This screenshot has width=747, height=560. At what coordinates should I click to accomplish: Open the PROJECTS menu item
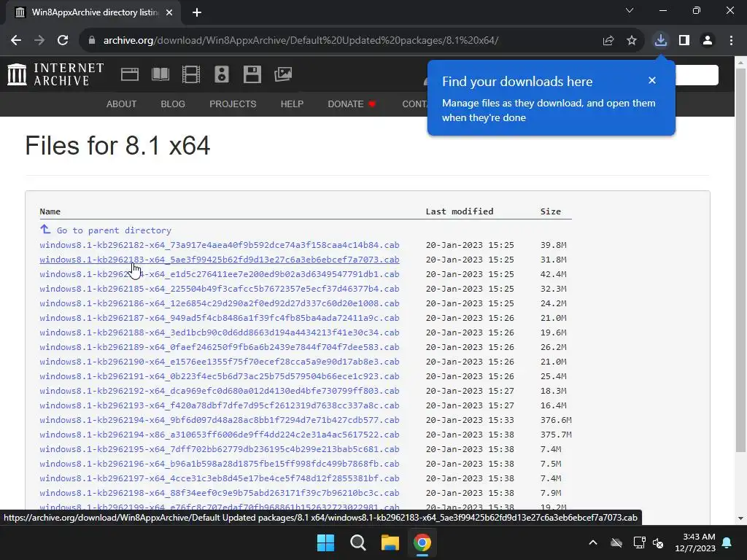click(233, 104)
